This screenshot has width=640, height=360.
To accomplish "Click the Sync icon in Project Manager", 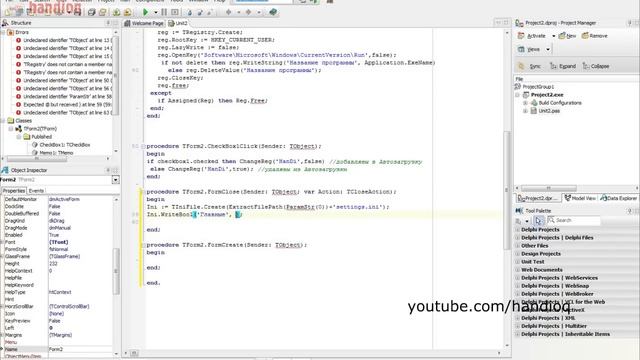I will click(x=521, y=66).
